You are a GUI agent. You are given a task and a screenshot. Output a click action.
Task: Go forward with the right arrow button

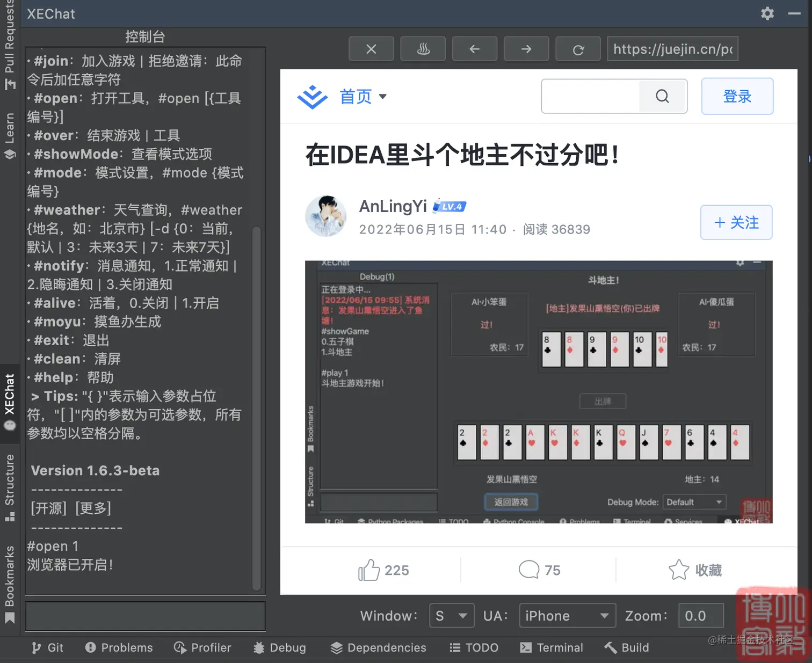[526, 49]
